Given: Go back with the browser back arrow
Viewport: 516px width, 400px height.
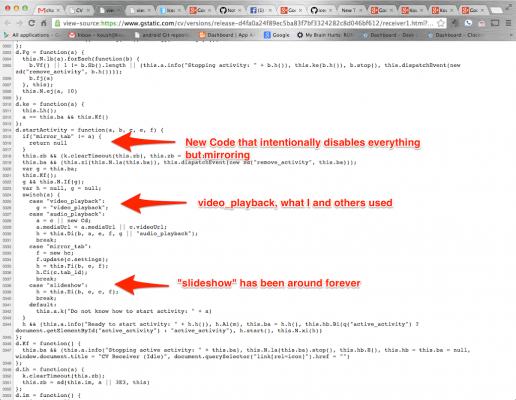Looking at the screenshot, I should (7, 23).
